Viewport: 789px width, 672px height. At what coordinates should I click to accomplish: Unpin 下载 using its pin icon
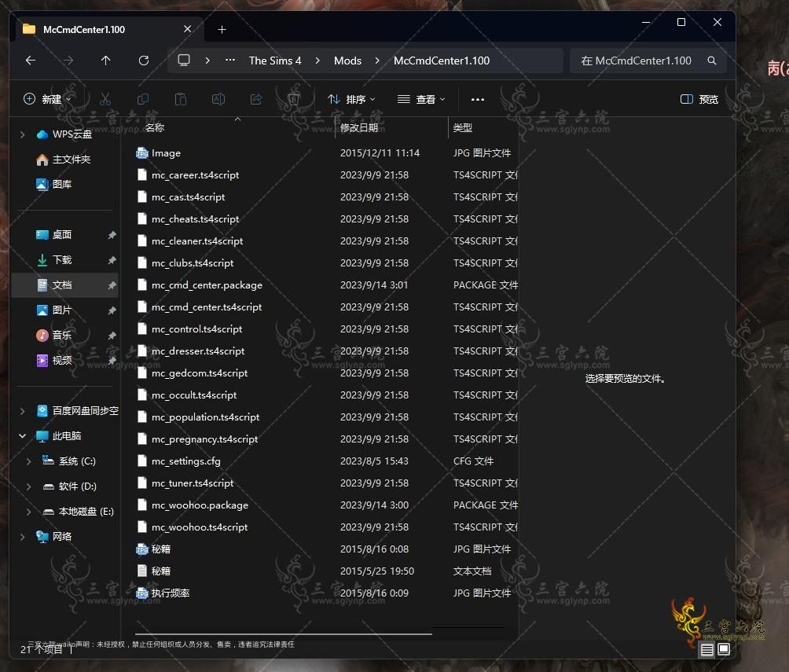[x=112, y=259]
